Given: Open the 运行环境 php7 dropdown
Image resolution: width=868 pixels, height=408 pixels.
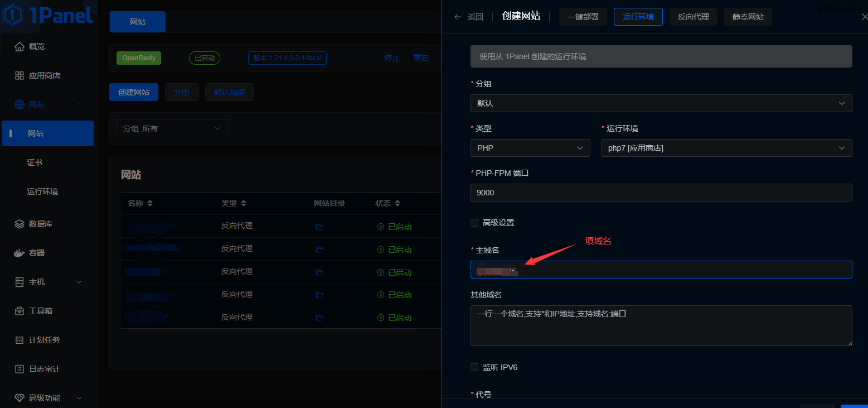Looking at the screenshot, I should point(726,148).
